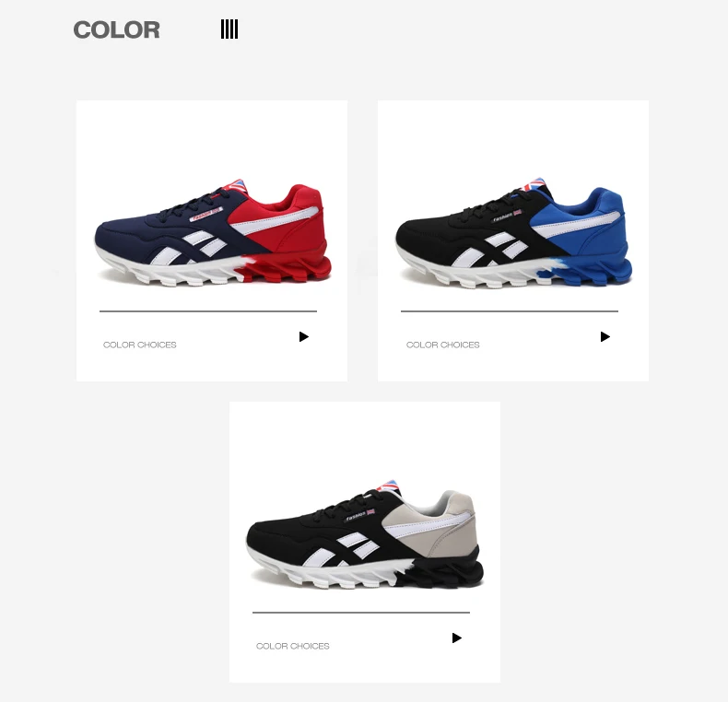Select the black and blue sneaker image
728x702 pixels.
tap(513, 233)
